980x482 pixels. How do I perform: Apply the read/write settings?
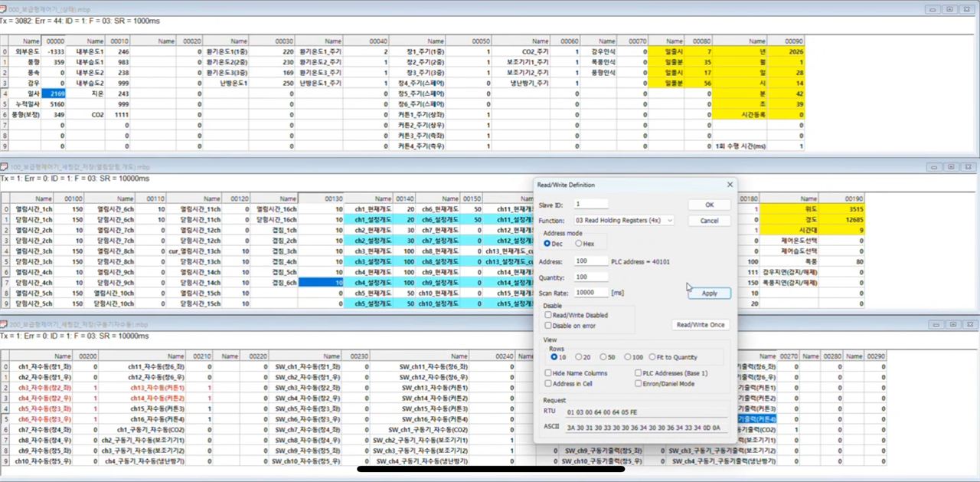(x=709, y=293)
